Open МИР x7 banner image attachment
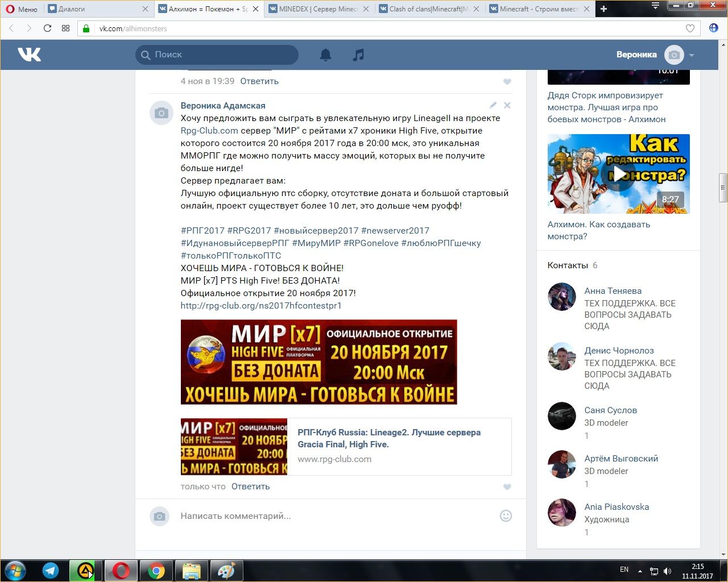 pos(318,362)
